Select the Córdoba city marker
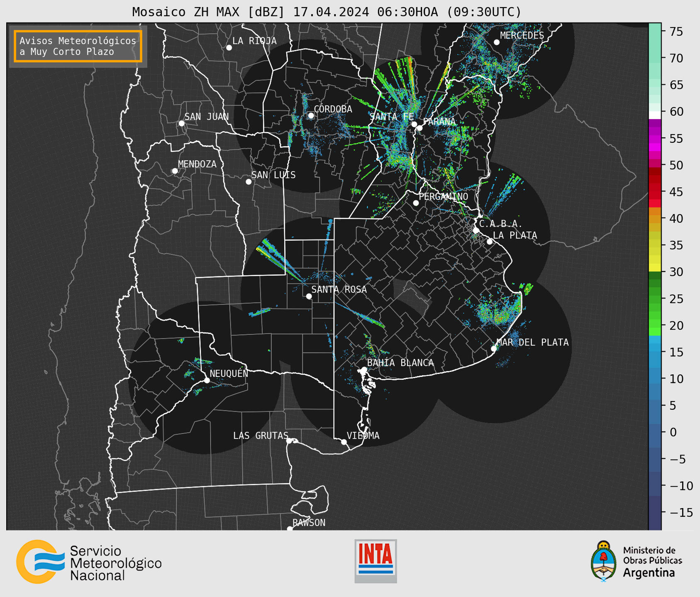 [x=311, y=115]
